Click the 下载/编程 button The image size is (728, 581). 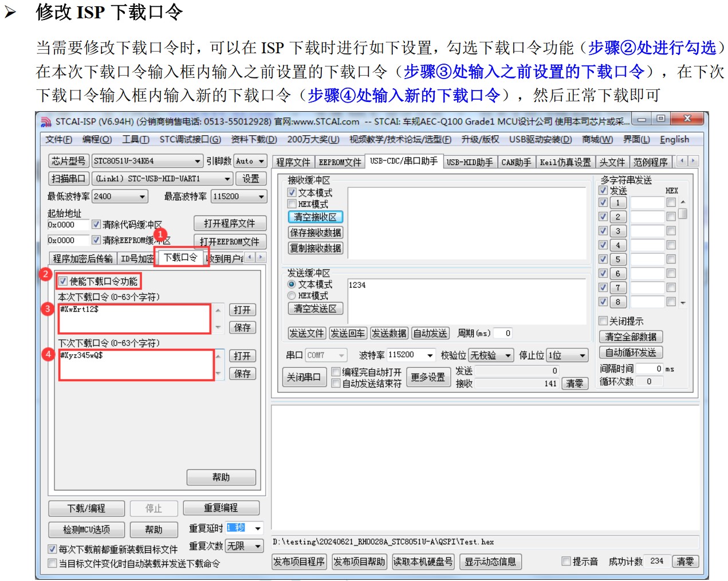point(86,508)
